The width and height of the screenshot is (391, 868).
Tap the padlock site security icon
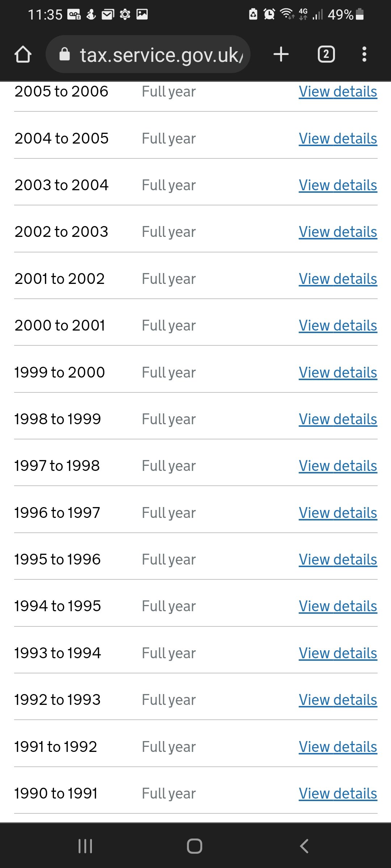(x=64, y=54)
